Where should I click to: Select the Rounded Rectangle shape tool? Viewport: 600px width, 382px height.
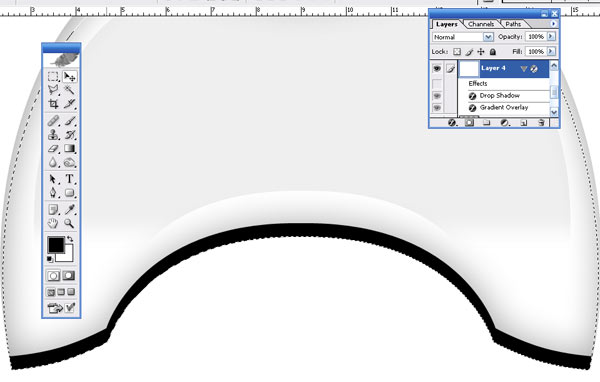(x=69, y=193)
